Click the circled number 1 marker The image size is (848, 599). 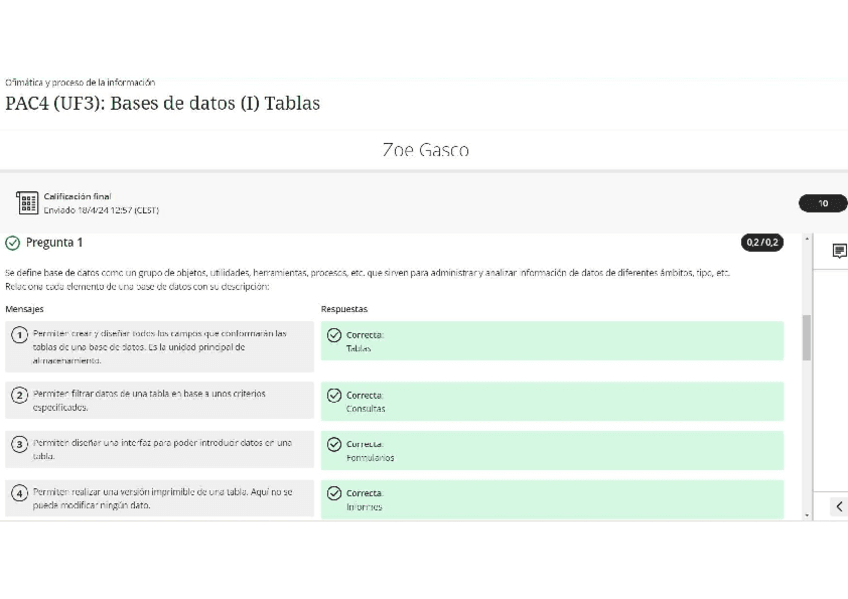19,335
